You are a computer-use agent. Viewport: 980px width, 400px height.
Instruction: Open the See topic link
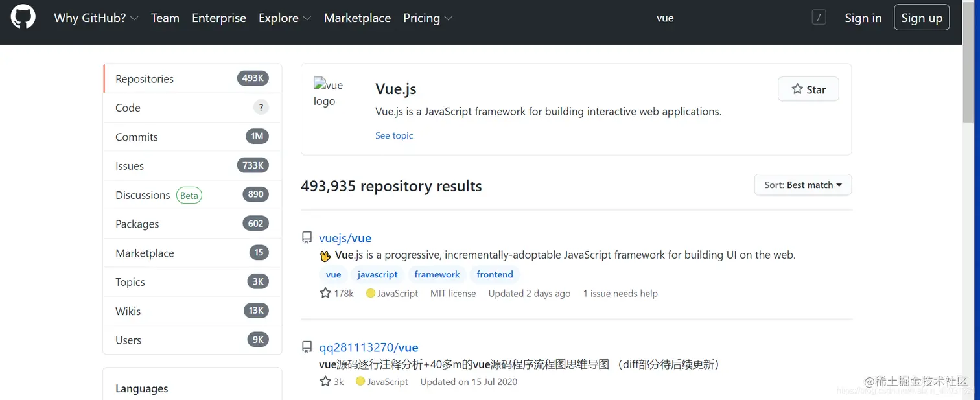click(x=394, y=135)
